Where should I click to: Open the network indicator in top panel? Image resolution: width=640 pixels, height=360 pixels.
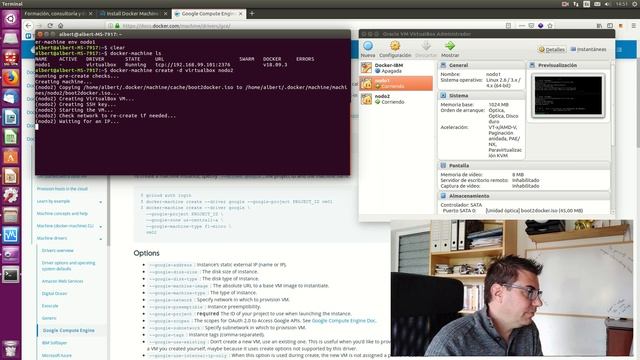[576, 4]
